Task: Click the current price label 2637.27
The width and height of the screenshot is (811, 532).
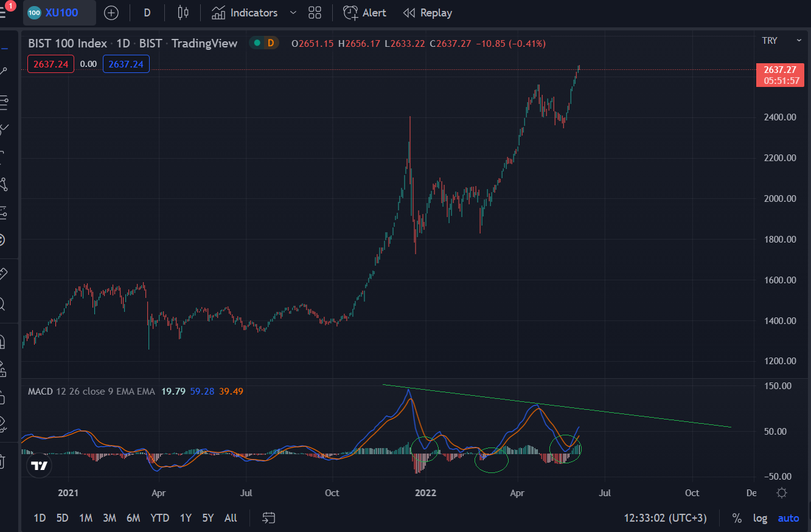Action: (779, 70)
